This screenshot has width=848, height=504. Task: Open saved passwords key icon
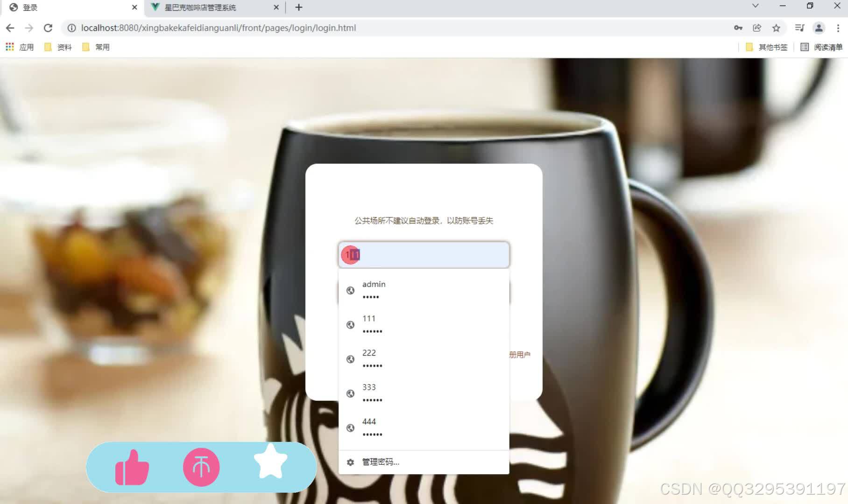[x=738, y=28]
